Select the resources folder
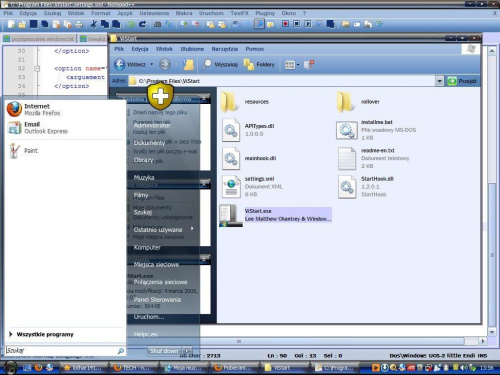This screenshot has height=375, width=500. coord(245,102)
